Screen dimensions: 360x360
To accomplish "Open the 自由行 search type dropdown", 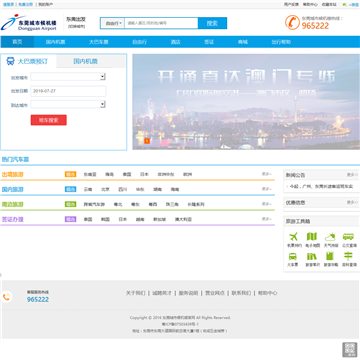I will [x=113, y=23].
